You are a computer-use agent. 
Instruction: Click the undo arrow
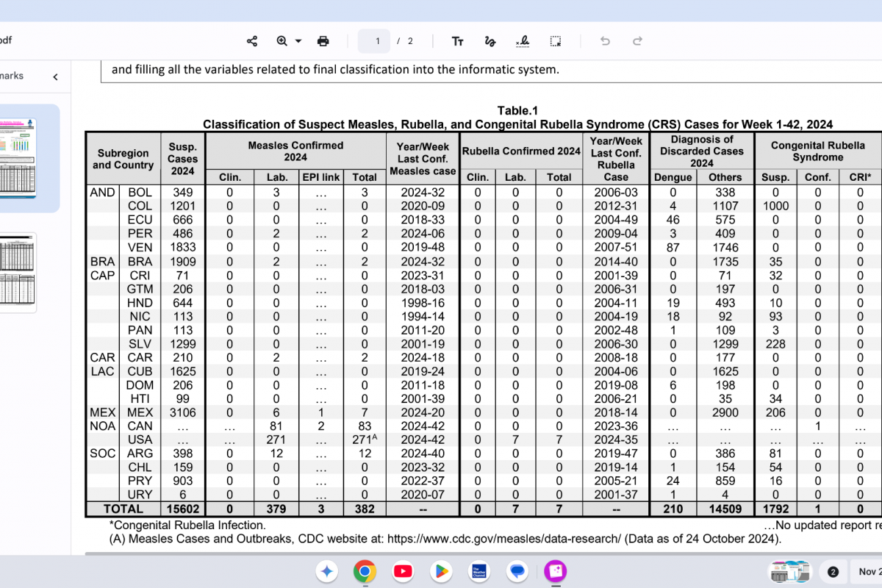[x=605, y=41]
